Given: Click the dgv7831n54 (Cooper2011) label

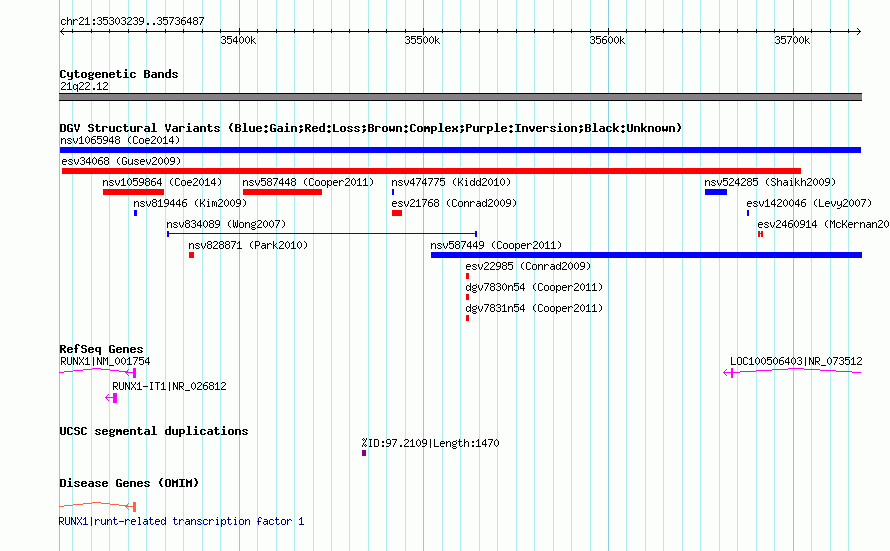Looking at the screenshot, I should click(534, 308).
